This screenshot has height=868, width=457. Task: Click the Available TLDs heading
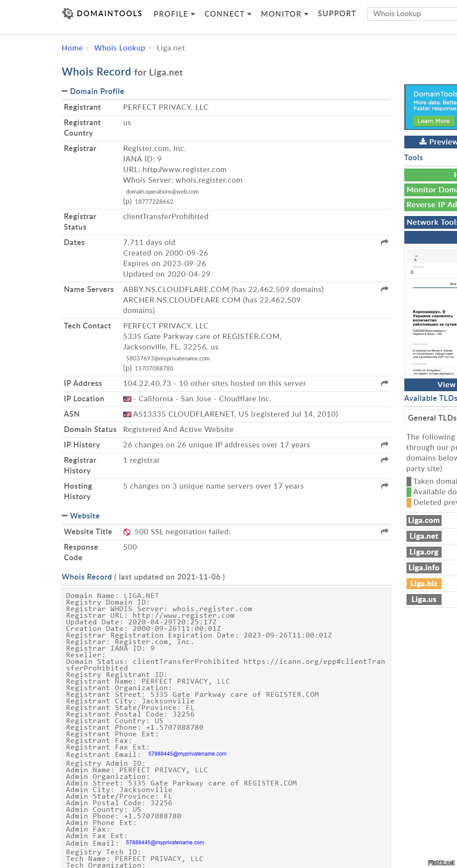click(430, 398)
